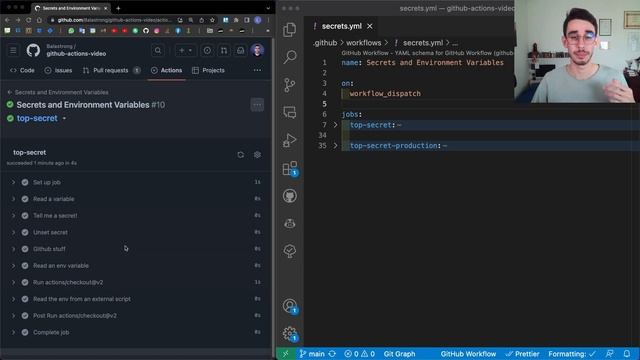Screen dimensions: 640x360
Task: Open the Manage gear icon in VS Code
Action: pyautogui.click(x=290, y=333)
